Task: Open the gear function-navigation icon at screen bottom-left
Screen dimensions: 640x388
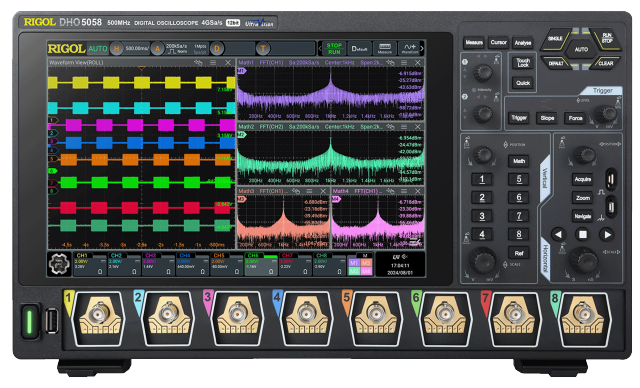Action: 60,264
